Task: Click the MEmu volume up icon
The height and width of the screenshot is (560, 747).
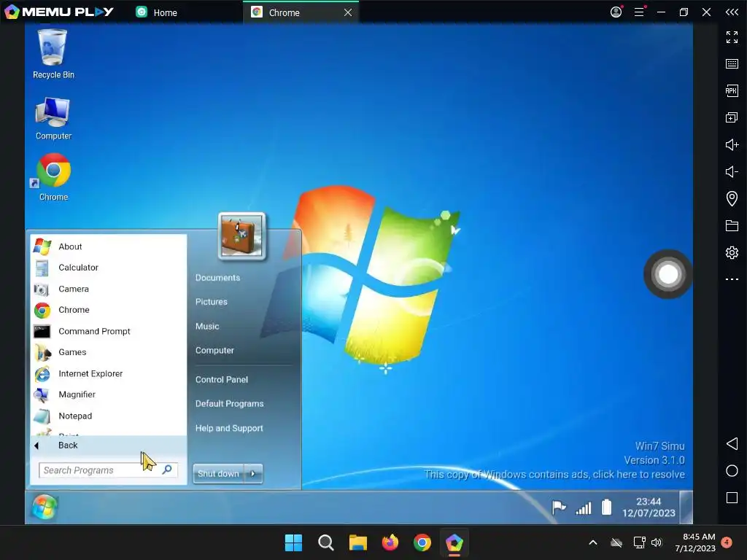Action: point(732,144)
